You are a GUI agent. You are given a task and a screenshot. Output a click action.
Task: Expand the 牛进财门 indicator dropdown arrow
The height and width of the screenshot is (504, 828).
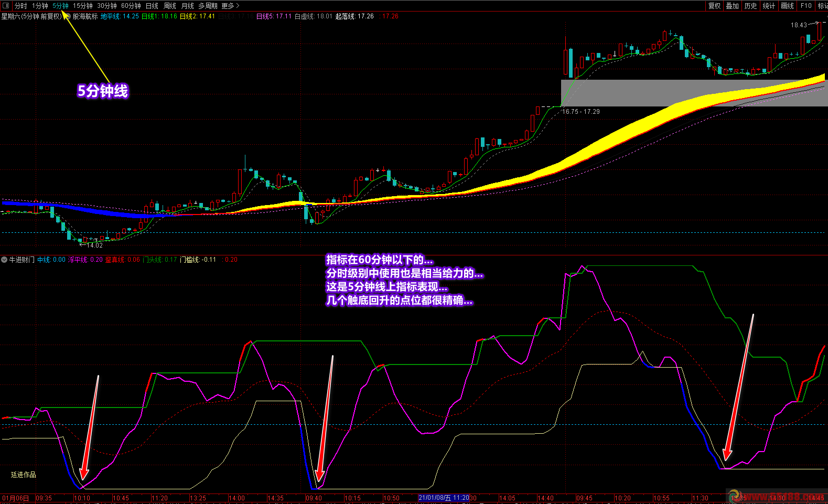[4, 260]
